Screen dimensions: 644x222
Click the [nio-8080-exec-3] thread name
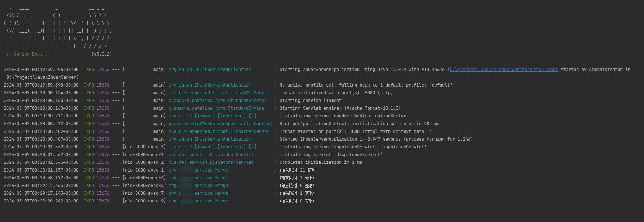(144, 178)
